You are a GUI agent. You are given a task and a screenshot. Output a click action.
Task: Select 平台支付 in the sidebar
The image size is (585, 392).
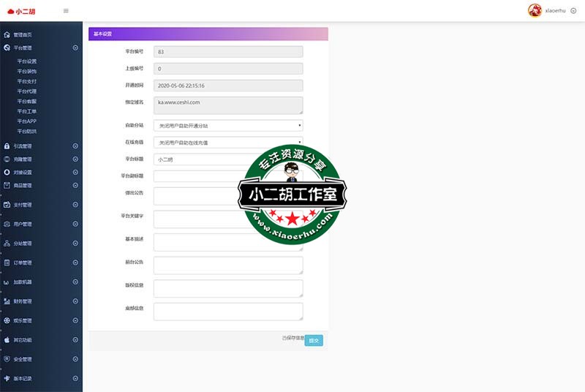tap(27, 81)
